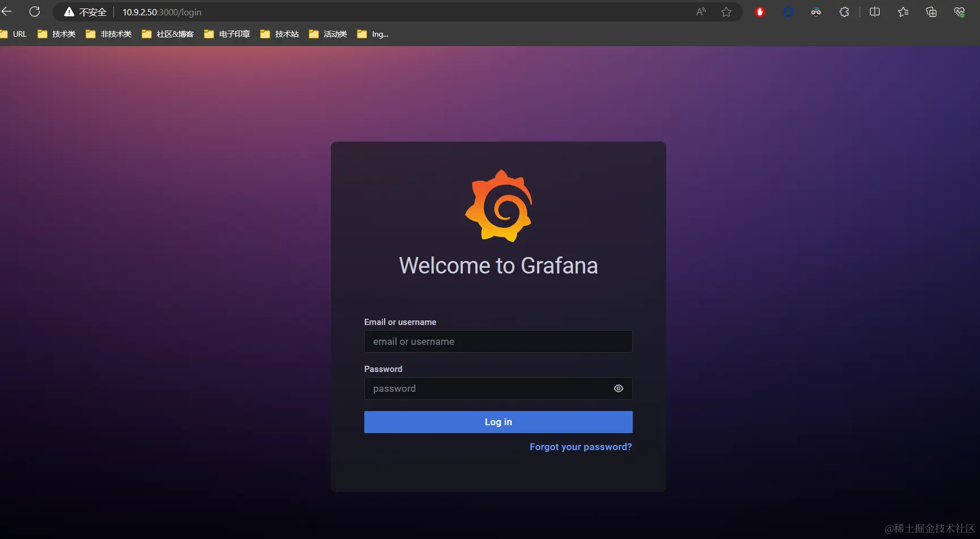Click the Grafana logo
Screen dimensions: 980x539
tap(498, 206)
